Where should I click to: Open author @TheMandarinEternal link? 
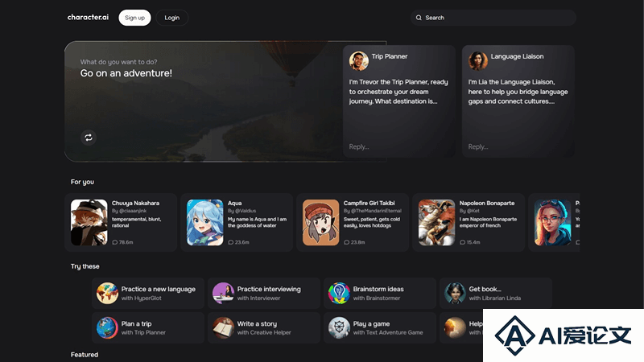376,211
